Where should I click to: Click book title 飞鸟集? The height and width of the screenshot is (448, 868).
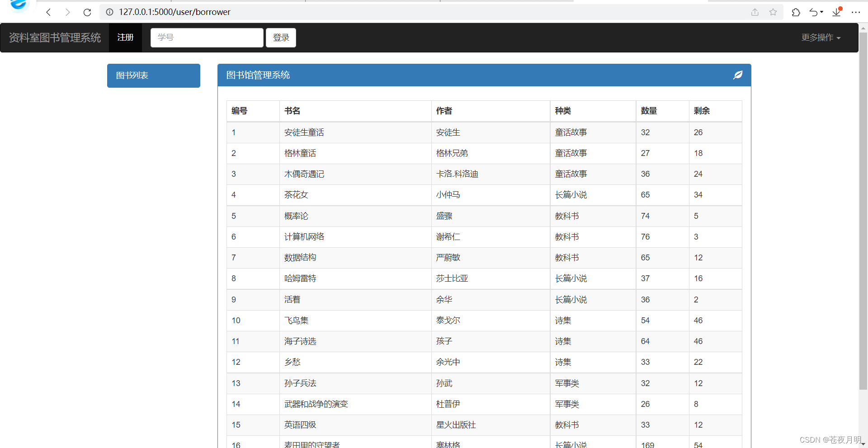[x=296, y=321]
